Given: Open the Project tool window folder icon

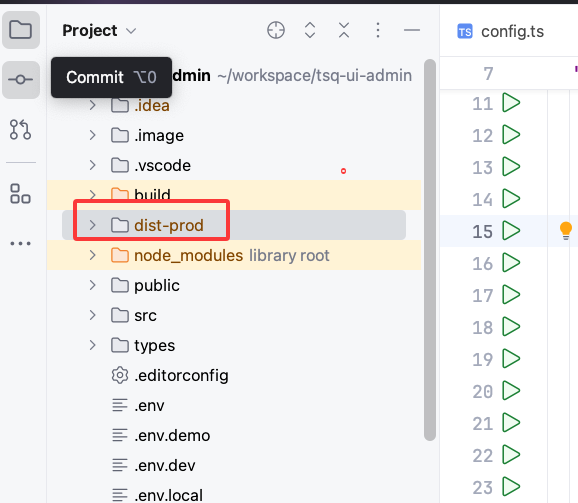Looking at the screenshot, I should click(21, 29).
